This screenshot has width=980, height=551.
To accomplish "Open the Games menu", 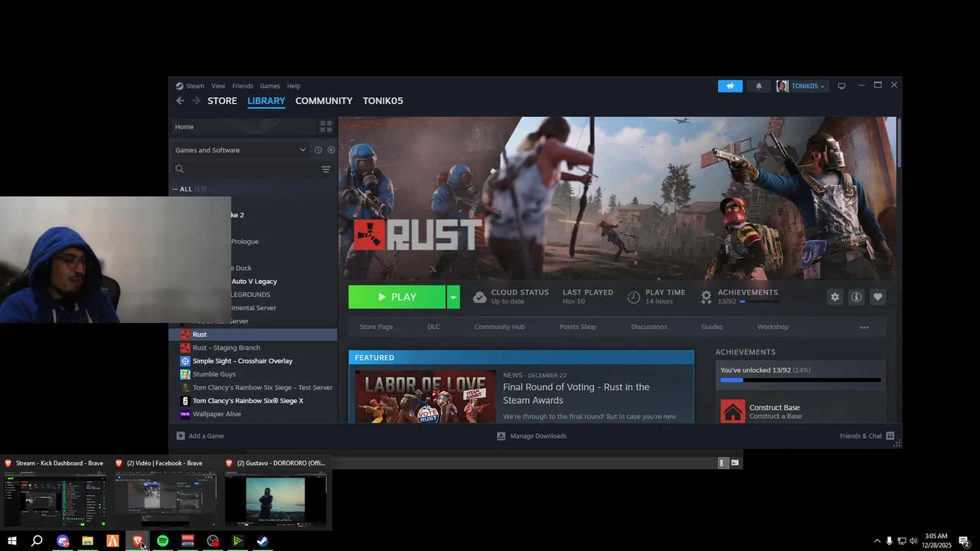I will coord(269,86).
